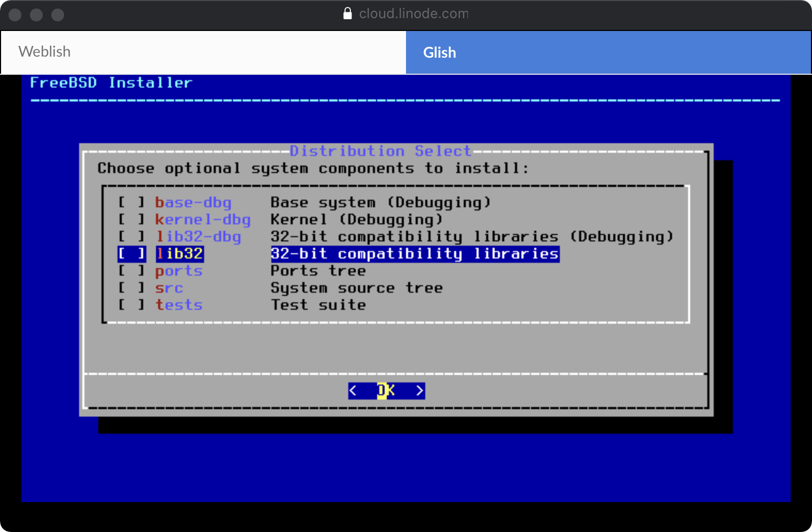Check the lib32-dbg checkbox
812x532 pixels.
pos(131,237)
